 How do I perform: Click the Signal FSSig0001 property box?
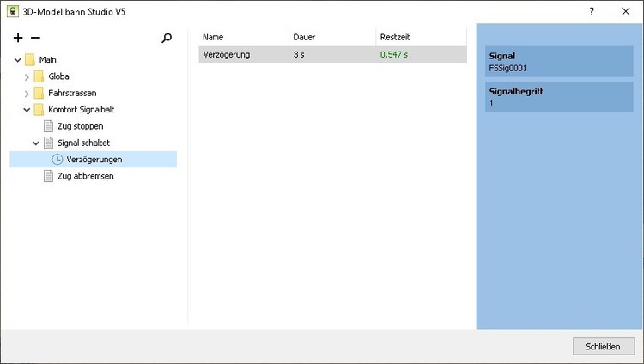click(x=559, y=62)
